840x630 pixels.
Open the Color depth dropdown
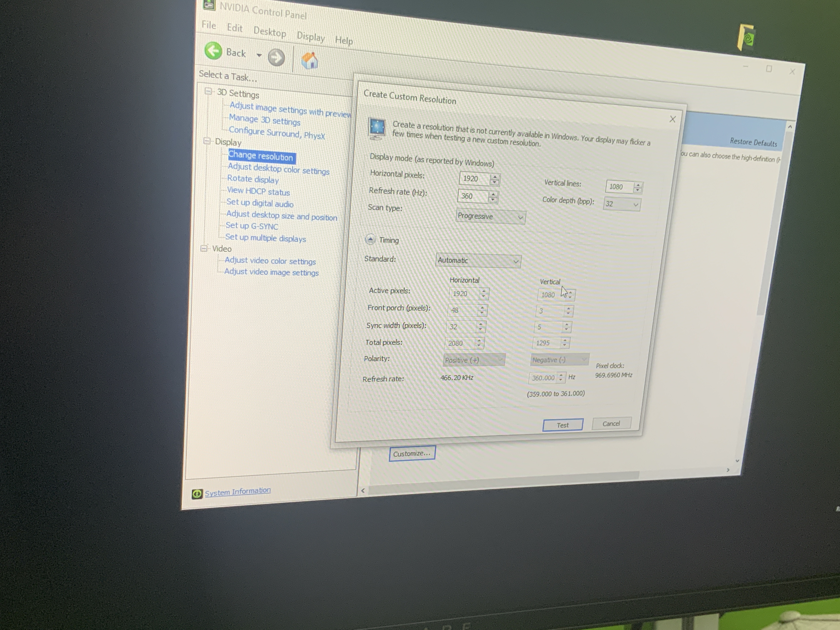click(622, 204)
